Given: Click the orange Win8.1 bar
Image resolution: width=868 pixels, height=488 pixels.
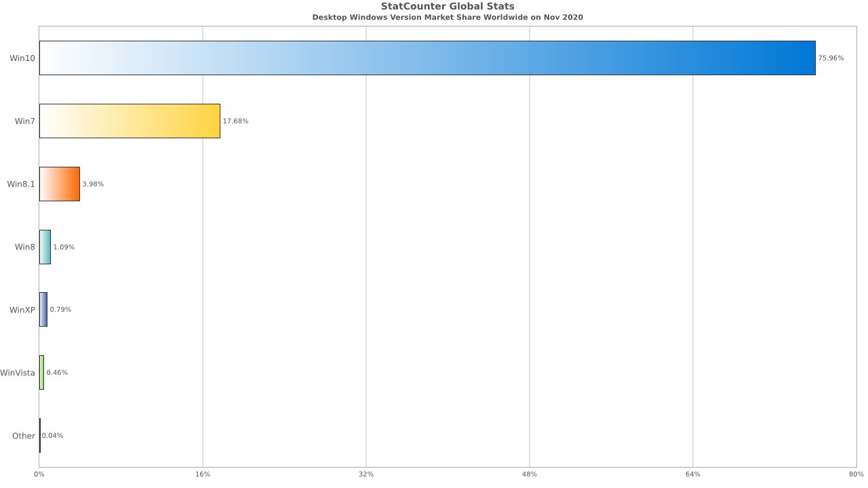Looking at the screenshot, I should pos(60,184).
